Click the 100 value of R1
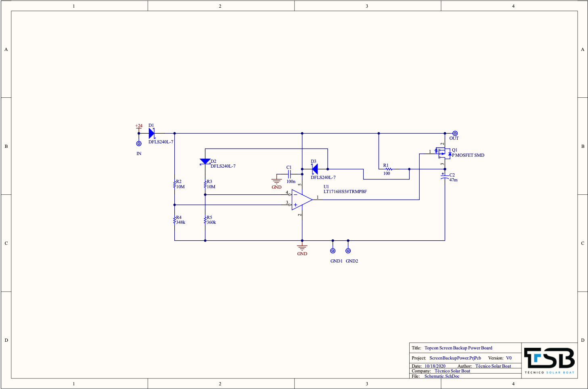Viewport: 588px width, 389px height. 387,173
